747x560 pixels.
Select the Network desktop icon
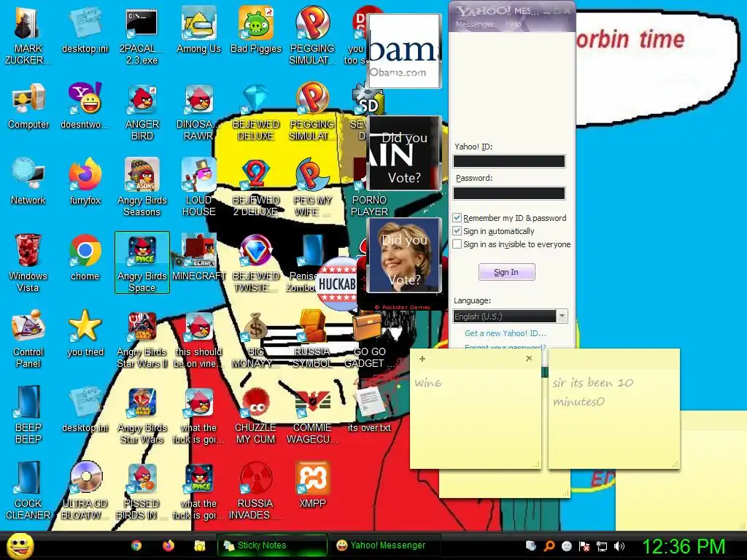(28, 182)
